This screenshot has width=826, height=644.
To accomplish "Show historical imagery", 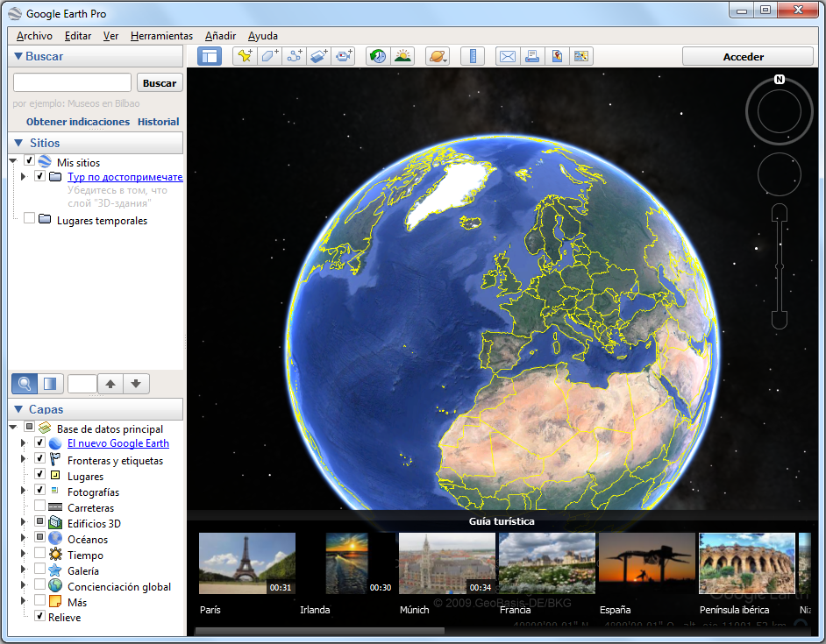I will point(376,55).
